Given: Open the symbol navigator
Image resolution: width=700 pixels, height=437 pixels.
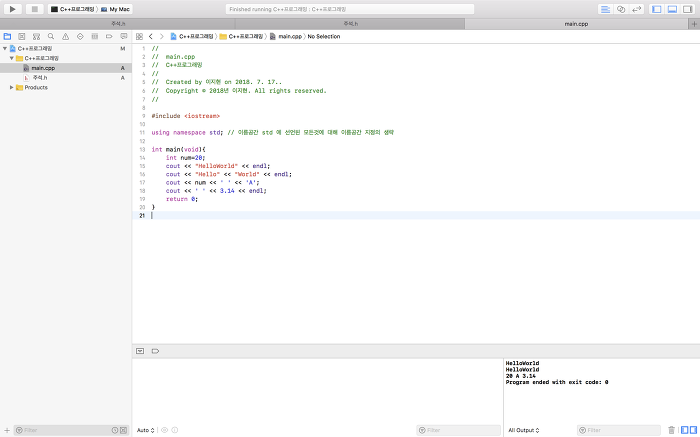Looking at the screenshot, I should coord(36,36).
